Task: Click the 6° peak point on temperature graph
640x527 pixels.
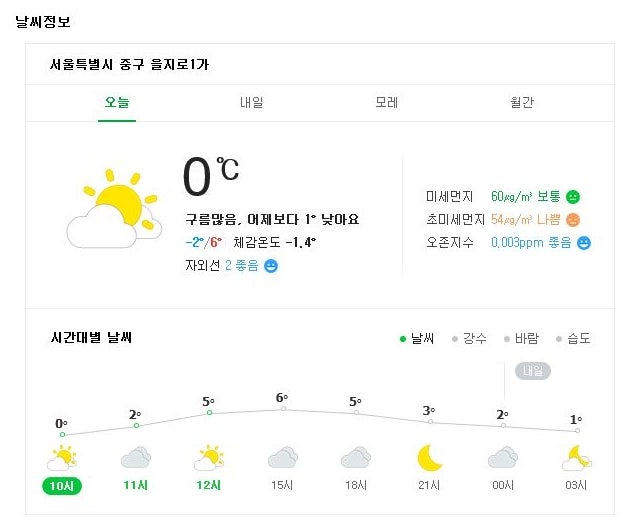Action: click(283, 408)
